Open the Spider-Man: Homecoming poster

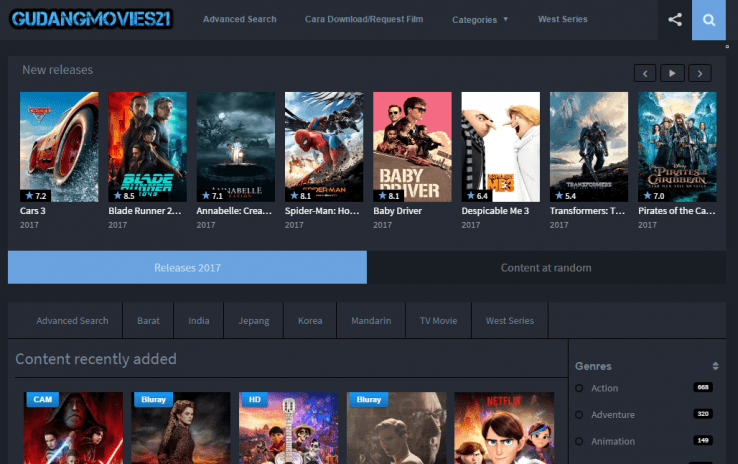coord(324,147)
